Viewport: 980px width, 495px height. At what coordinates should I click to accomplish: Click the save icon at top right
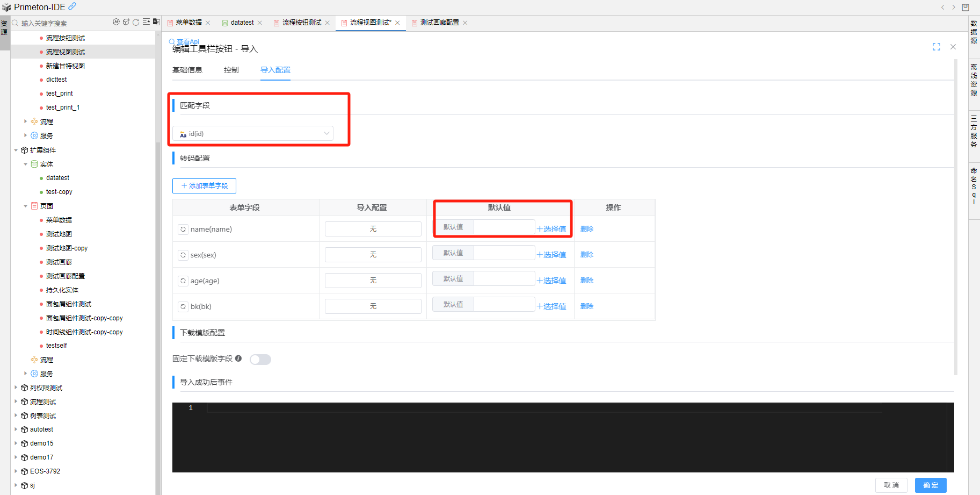[x=966, y=7]
